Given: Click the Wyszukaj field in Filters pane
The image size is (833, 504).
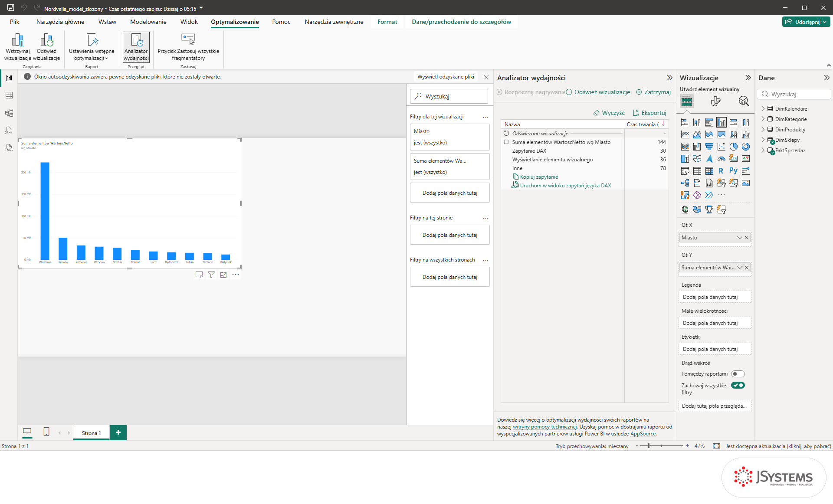Looking at the screenshot, I should 449,96.
